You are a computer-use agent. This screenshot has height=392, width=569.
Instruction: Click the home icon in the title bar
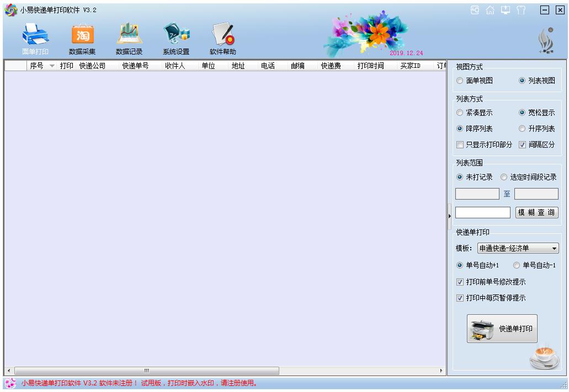[x=490, y=9]
